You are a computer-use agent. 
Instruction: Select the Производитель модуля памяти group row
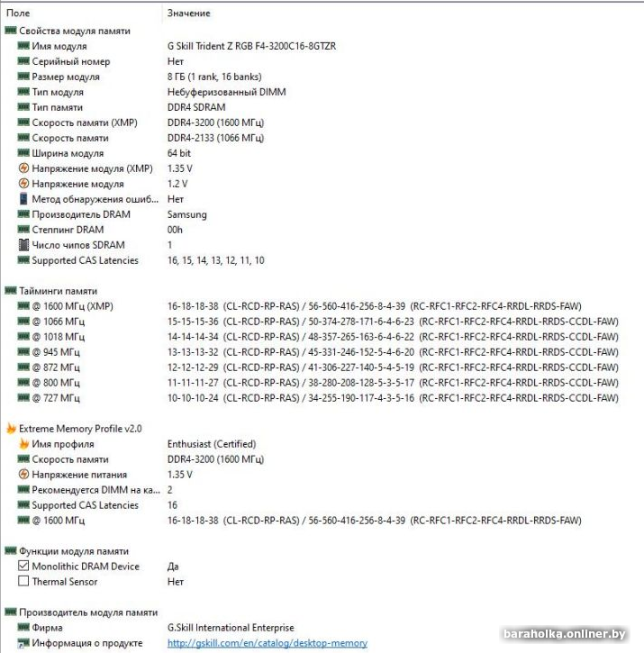coord(88,612)
